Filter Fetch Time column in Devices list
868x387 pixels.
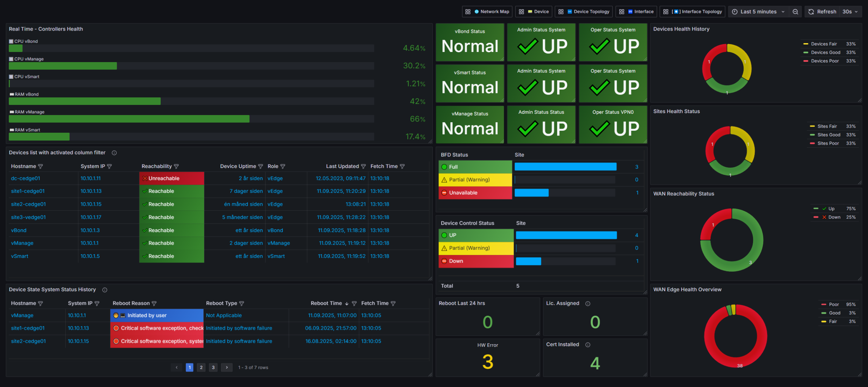pyautogui.click(x=402, y=166)
